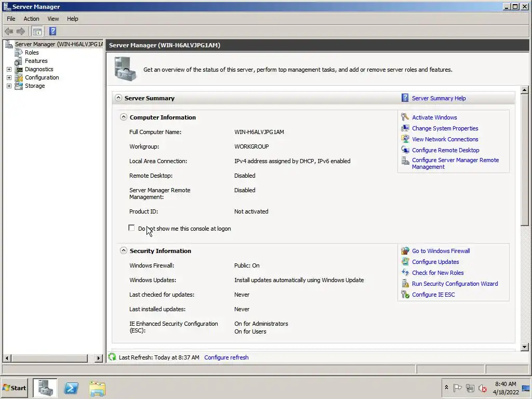Click the Run Security Configuration Wizard icon
532x399 pixels.
point(405,283)
